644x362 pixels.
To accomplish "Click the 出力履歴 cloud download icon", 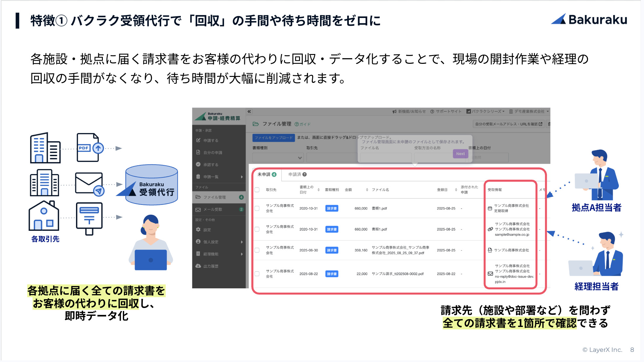I will click(198, 266).
